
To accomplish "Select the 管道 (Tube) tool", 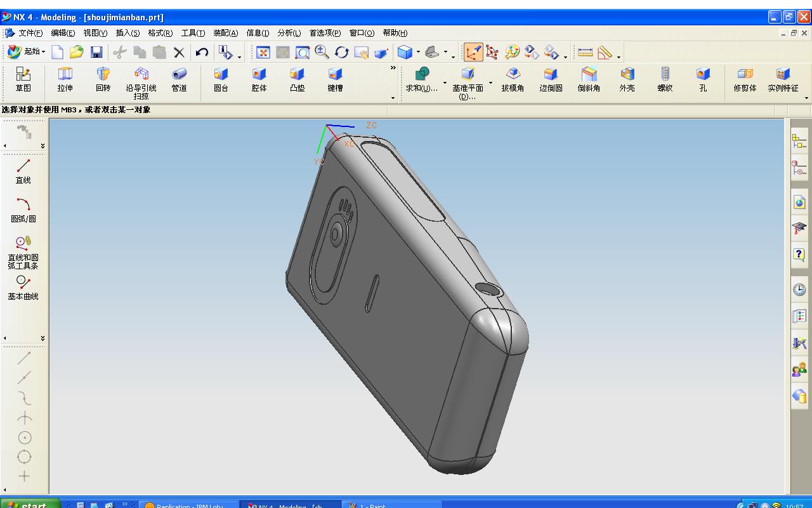I will (x=179, y=81).
